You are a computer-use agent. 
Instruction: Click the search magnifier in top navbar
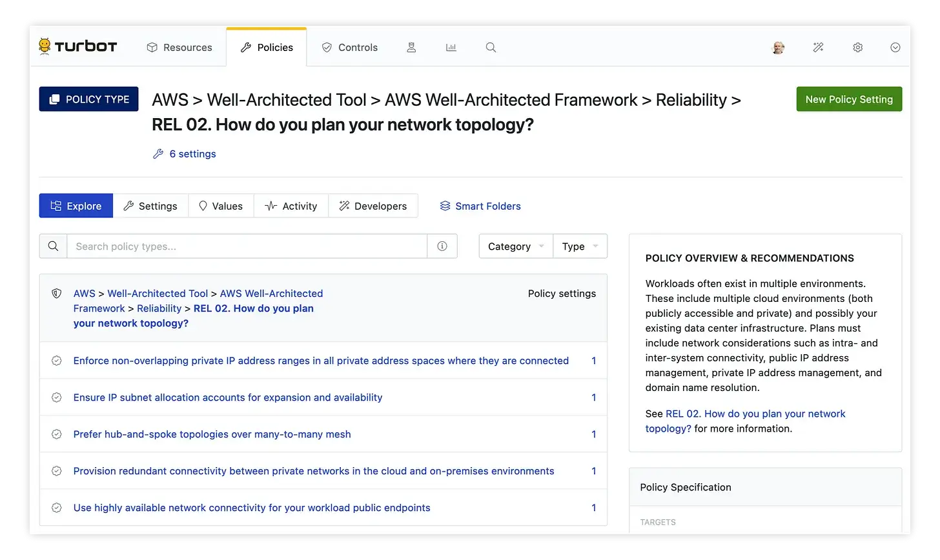coord(491,47)
